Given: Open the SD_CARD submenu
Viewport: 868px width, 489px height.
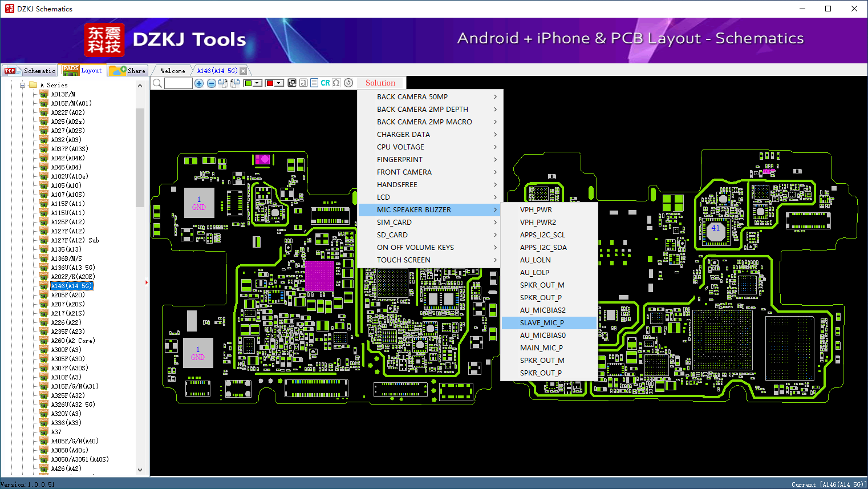Looking at the screenshot, I should 431,235.
